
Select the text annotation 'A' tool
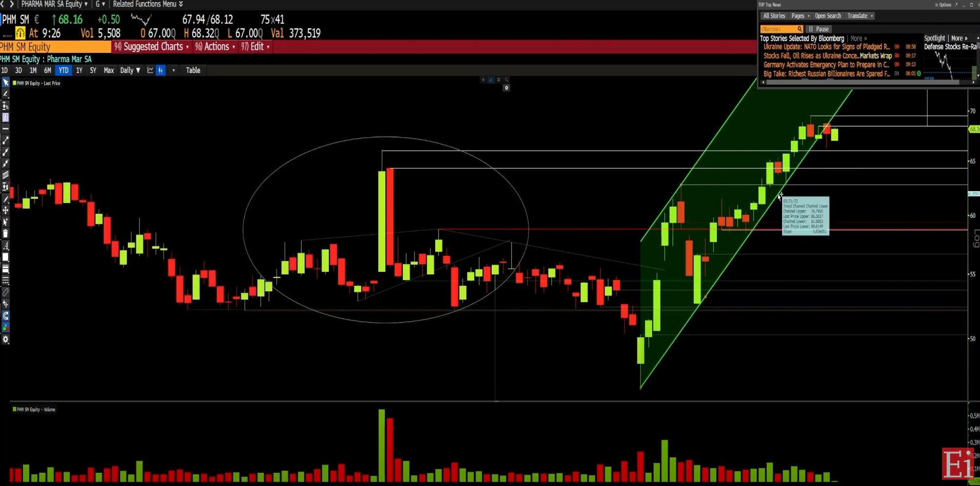5,246
